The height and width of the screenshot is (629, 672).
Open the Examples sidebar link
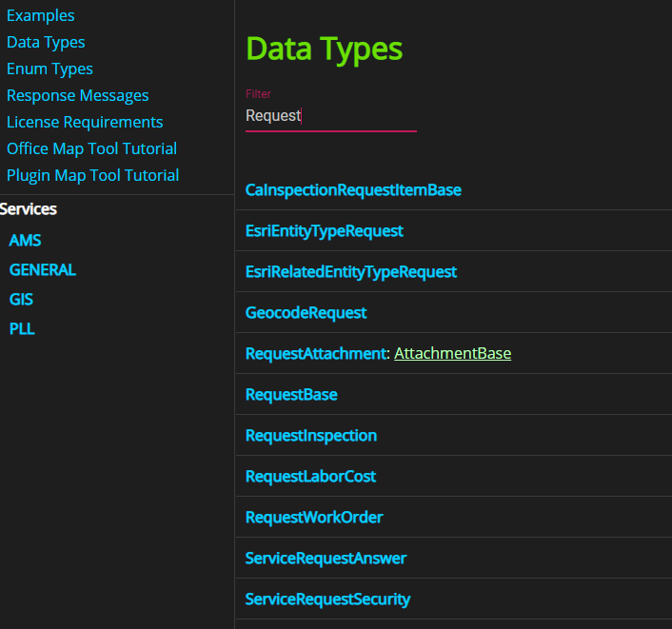tap(40, 15)
